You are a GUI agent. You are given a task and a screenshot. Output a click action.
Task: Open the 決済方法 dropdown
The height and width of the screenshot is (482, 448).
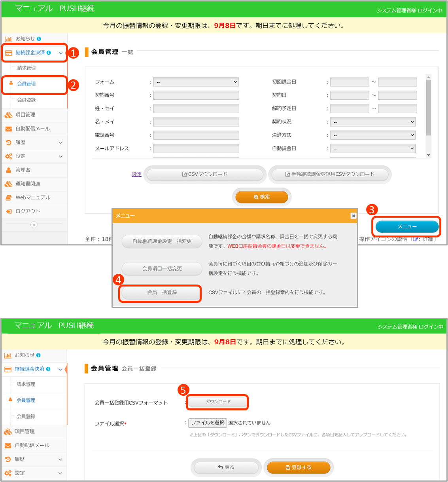(x=373, y=135)
